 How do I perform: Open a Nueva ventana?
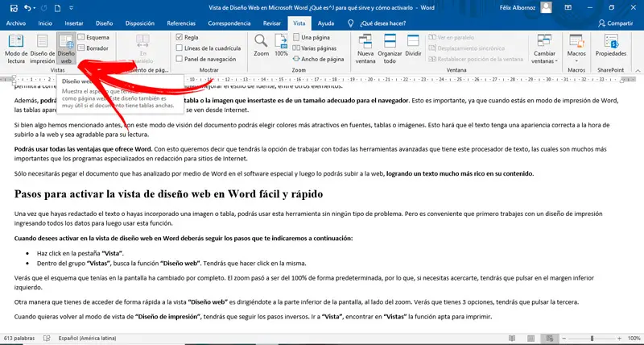365,48
